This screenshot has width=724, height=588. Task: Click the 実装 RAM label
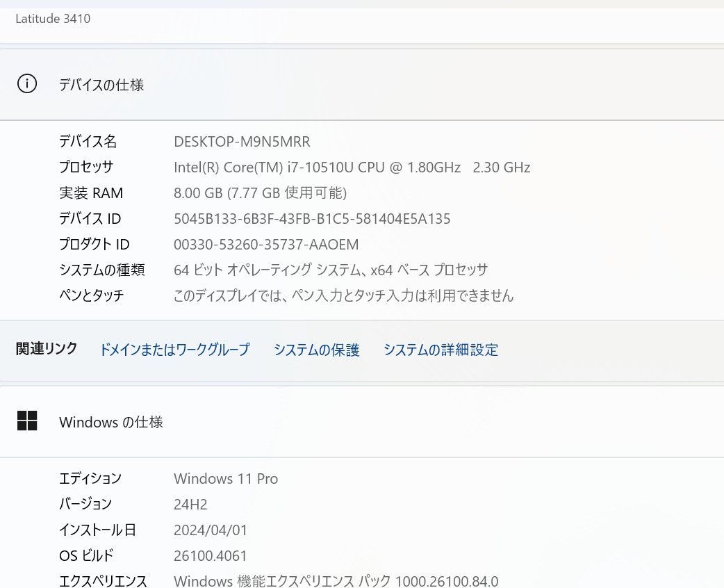(91, 193)
